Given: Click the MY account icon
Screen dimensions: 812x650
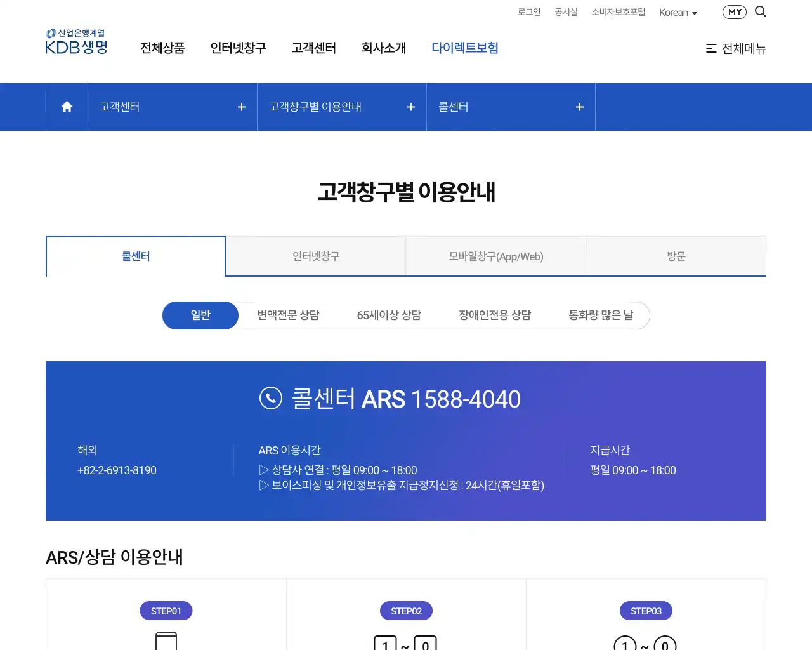Looking at the screenshot, I should [734, 11].
